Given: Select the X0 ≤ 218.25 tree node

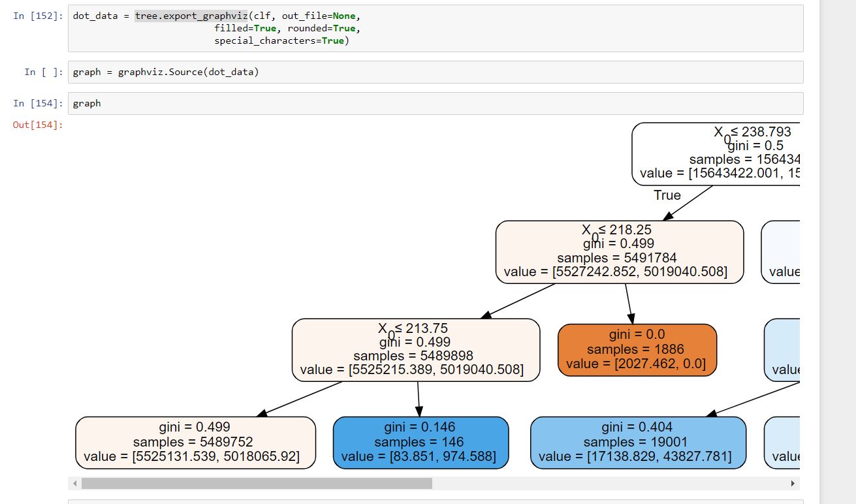Looking at the screenshot, I should click(619, 252).
